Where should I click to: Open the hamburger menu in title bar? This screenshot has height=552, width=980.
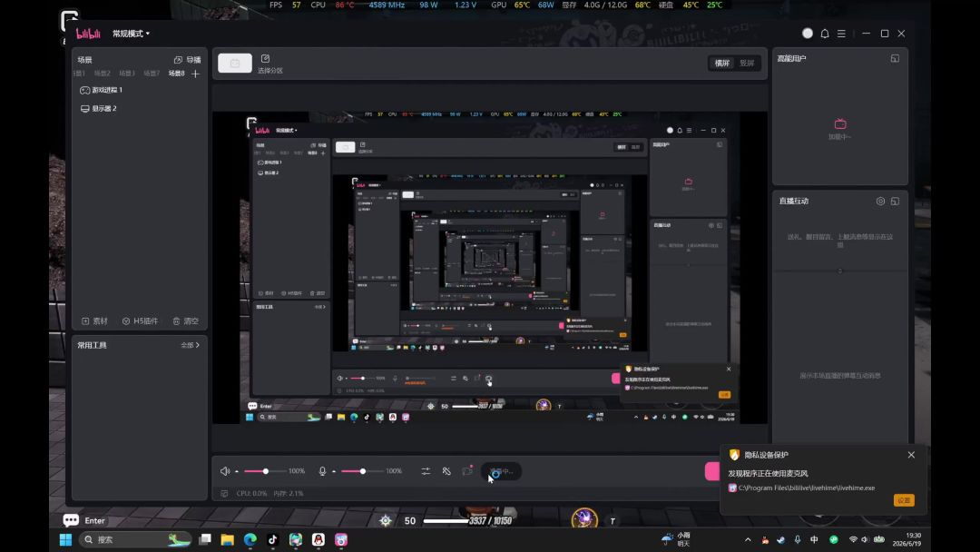[841, 34]
